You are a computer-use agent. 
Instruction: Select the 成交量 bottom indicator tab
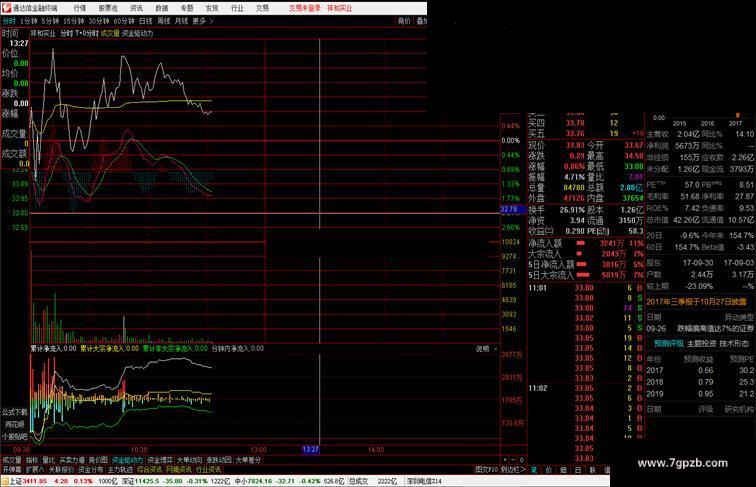(x=12, y=460)
